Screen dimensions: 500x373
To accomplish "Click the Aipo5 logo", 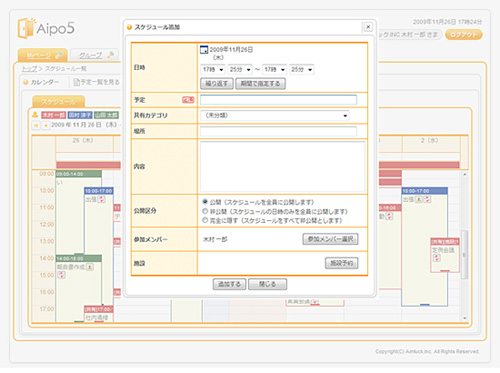I will pos(46,28).
